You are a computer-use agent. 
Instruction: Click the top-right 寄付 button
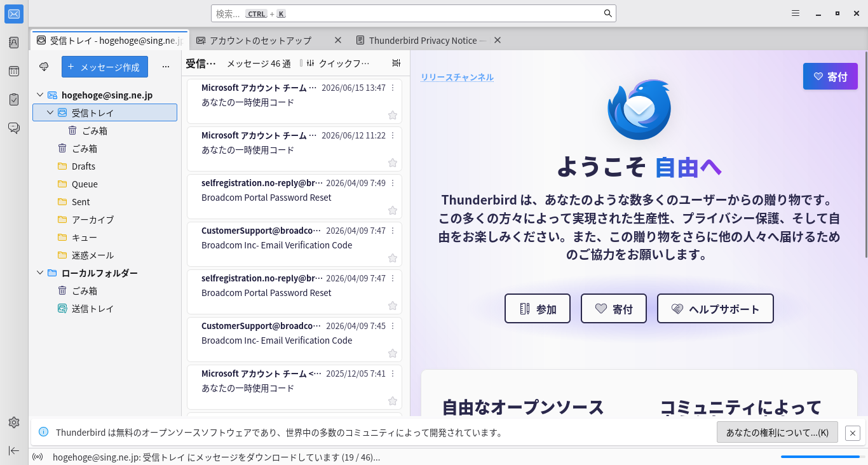(x=831, y=76)
